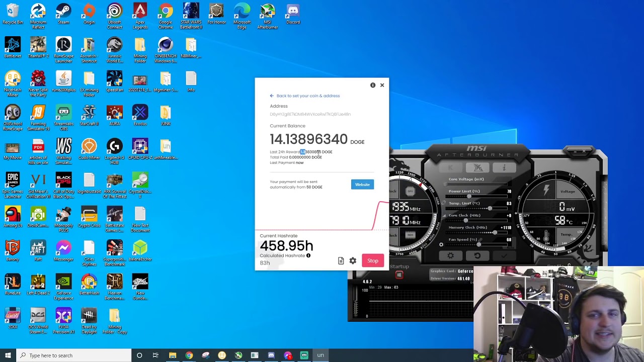
Task: Click the DOGE wallet address text
Action: click(x=310, y=114)
